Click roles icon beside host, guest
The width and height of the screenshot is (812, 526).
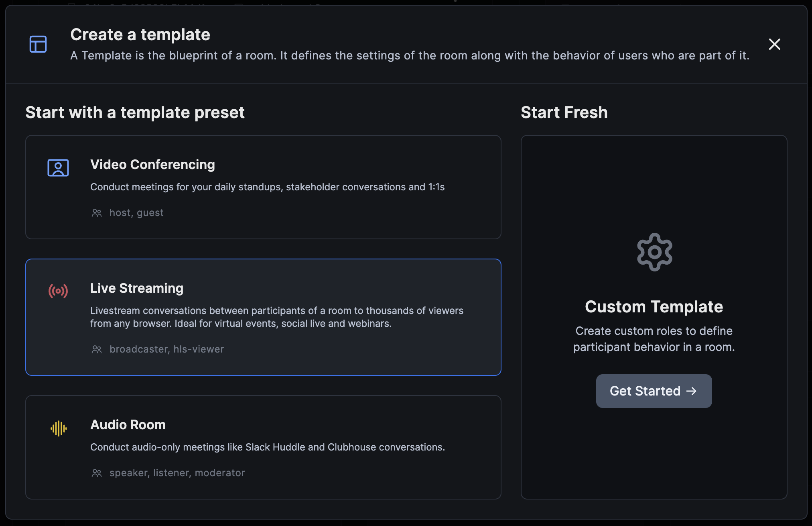[x=97, y=213]
